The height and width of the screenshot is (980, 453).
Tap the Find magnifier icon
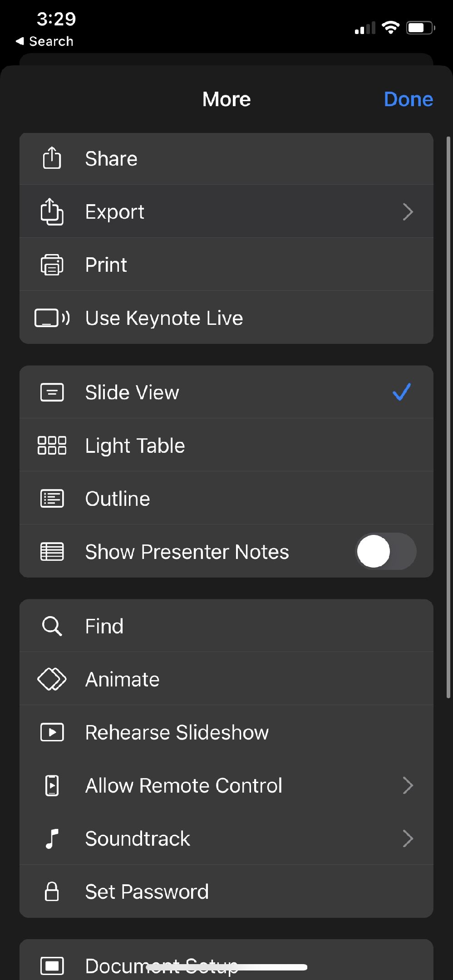click(52, 626)
